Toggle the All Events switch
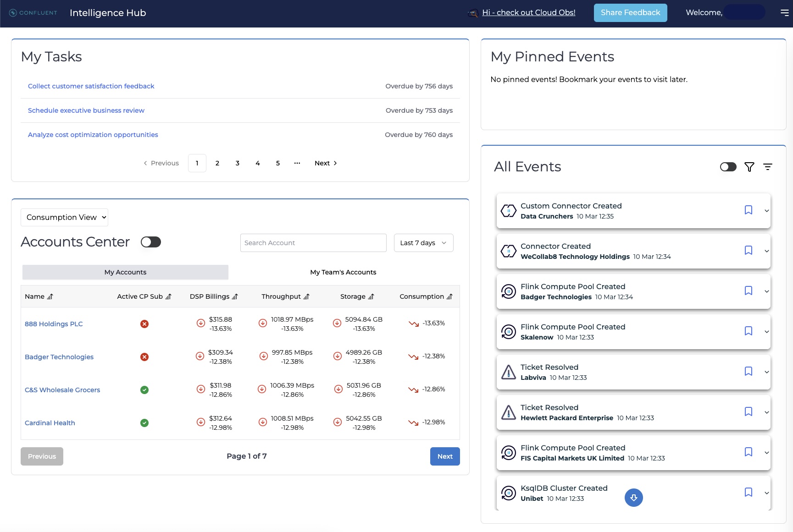Image resolution: width=793 pixels, height=532 pixels. (x=728, y=167)
